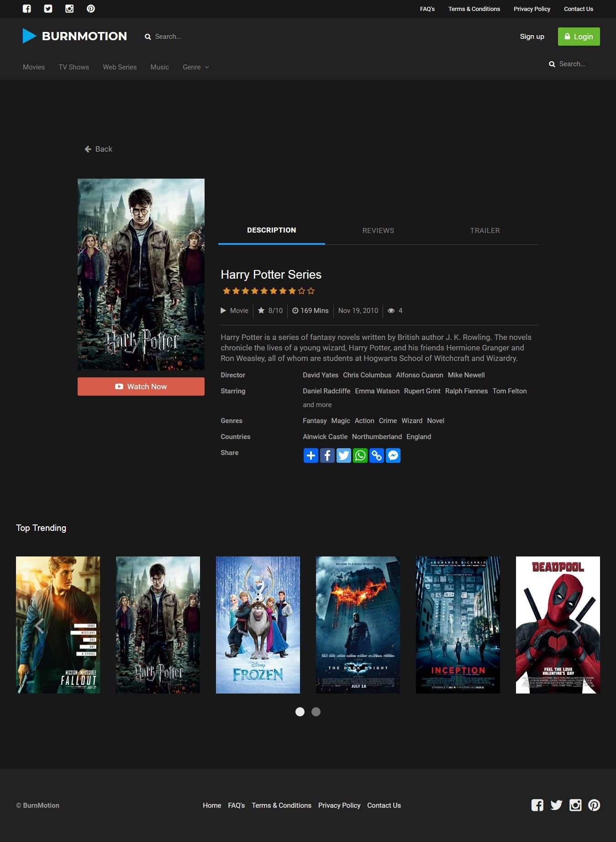616x842 pixels.
Task: Click the views eye icon
Action: tap(391, 311)
